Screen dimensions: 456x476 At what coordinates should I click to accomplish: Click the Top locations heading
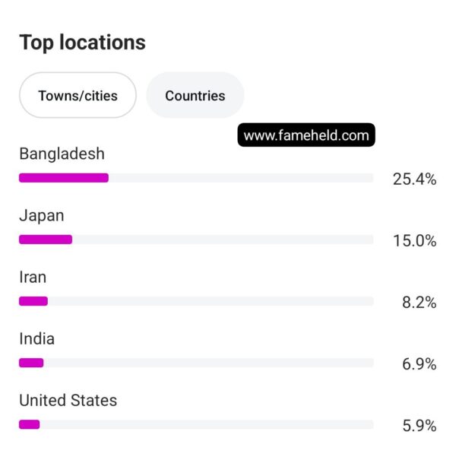tap(83, 43)
